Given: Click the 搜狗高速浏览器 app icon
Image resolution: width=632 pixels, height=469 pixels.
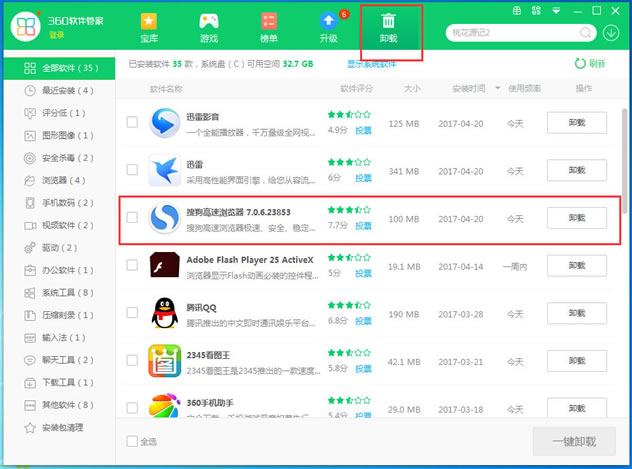Looking at the screenshot, I should point(164,218).
